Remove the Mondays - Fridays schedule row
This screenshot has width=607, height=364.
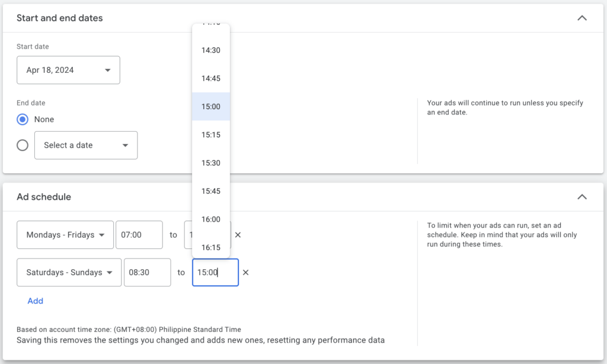[x=238, y=235]
